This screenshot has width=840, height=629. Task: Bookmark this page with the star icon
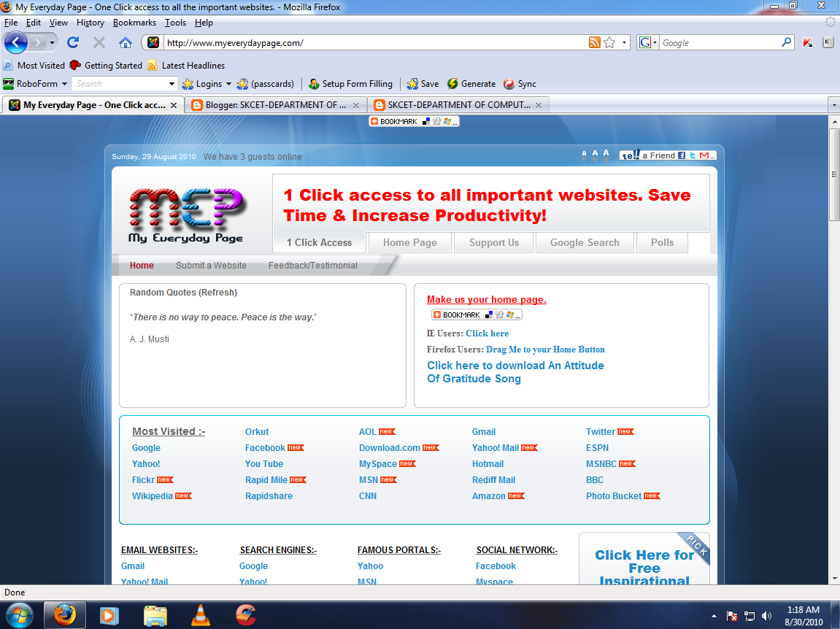pos(609,42)
